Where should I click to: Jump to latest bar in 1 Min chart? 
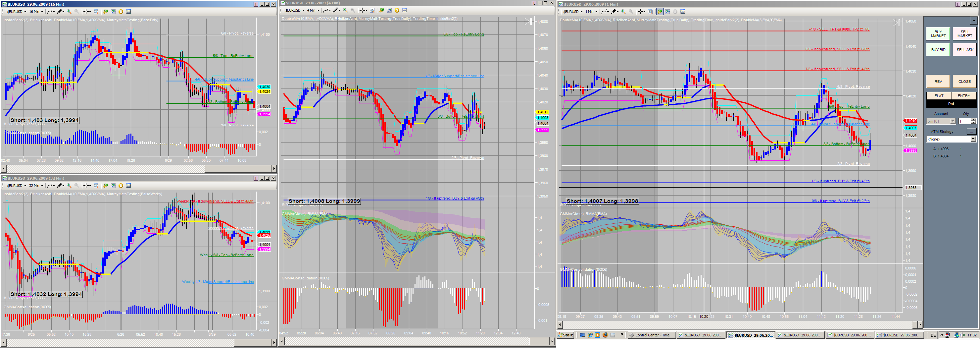tap(896, 23)
